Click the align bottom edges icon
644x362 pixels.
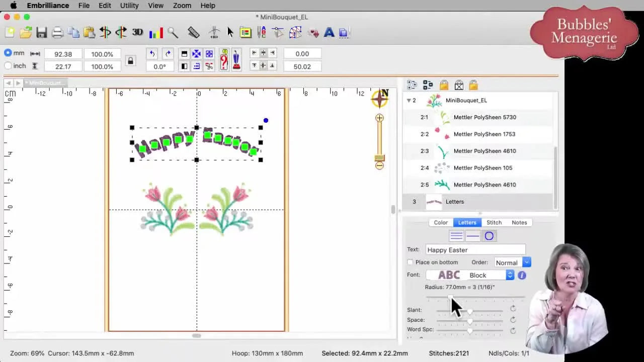[272, 66]
